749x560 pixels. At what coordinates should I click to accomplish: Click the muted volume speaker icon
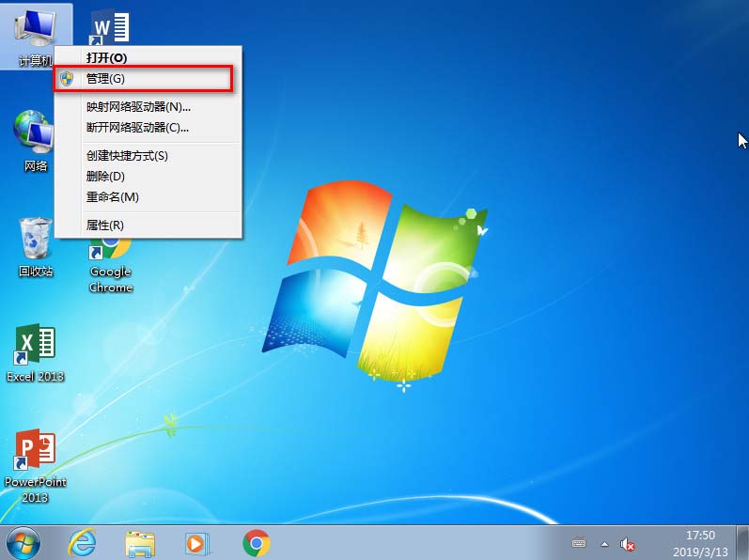click(627, 544)
